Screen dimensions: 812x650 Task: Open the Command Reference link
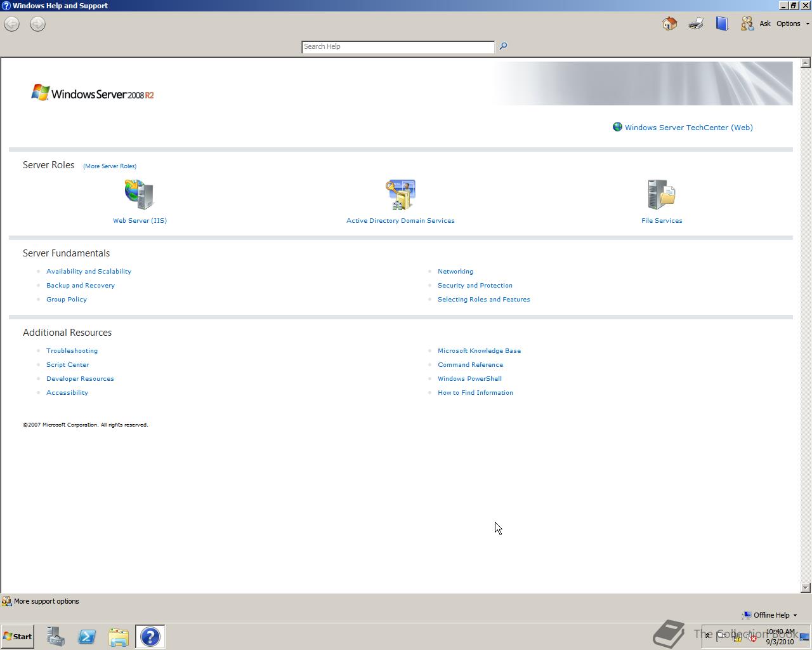[471, 365]
